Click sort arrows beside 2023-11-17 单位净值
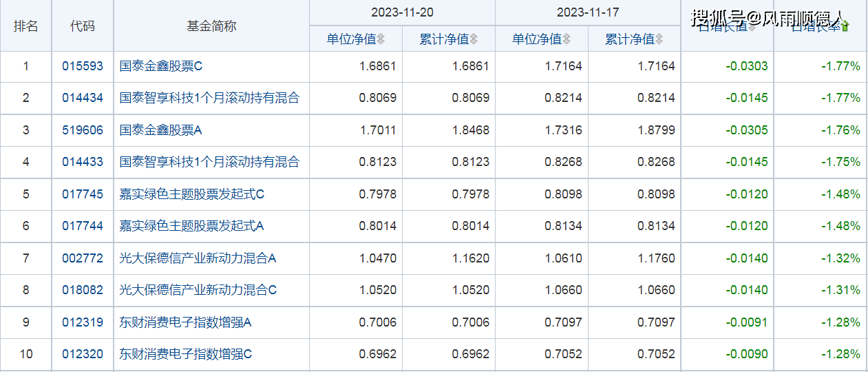 coord(567,40)
